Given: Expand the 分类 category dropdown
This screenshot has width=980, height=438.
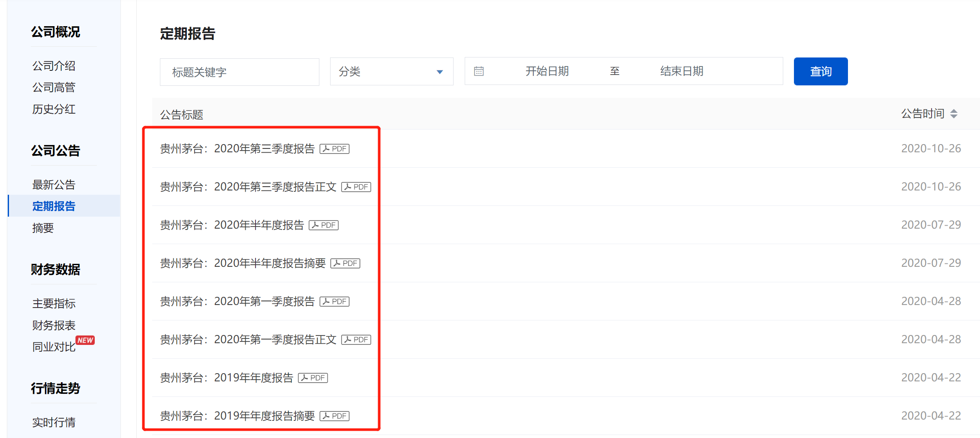Looking at the screenshot, I should pyautogui.click(x=391, y=72).
